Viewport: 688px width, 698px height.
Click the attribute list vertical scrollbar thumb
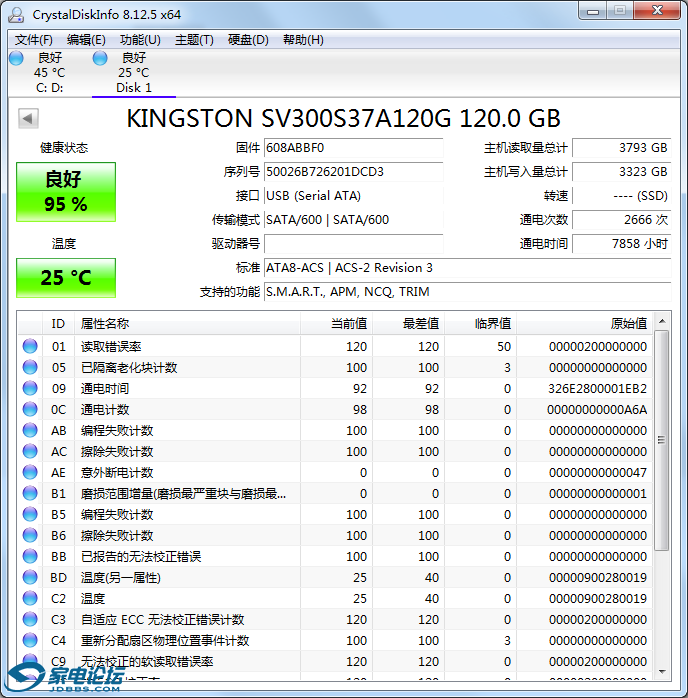(x=662, y=440)
